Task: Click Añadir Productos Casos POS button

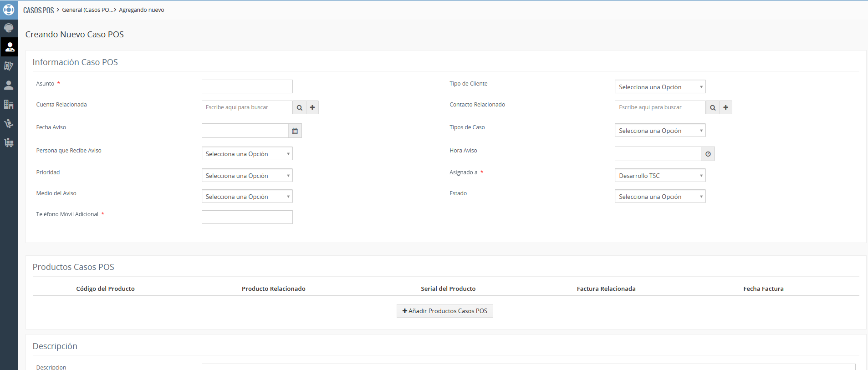Action: 444,311
